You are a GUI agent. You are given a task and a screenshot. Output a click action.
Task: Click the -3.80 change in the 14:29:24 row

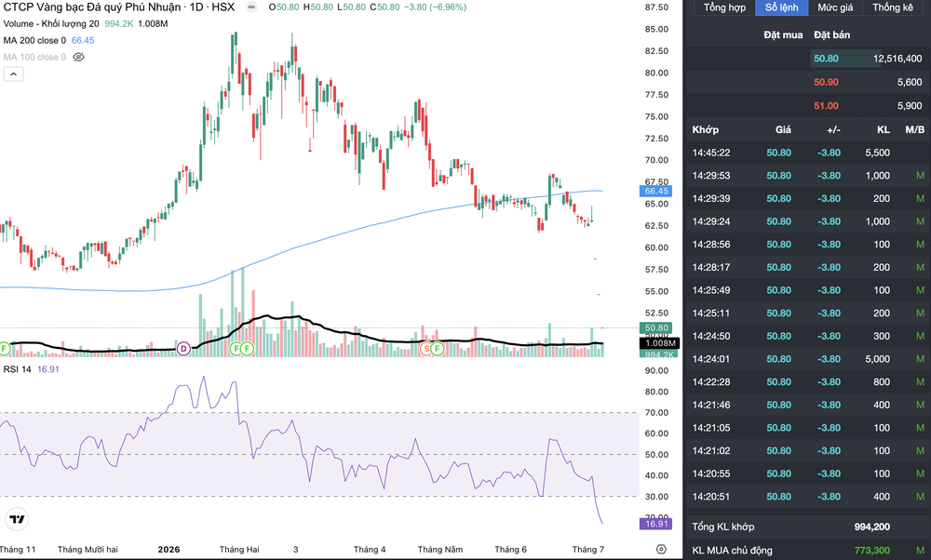click(829, 221)
